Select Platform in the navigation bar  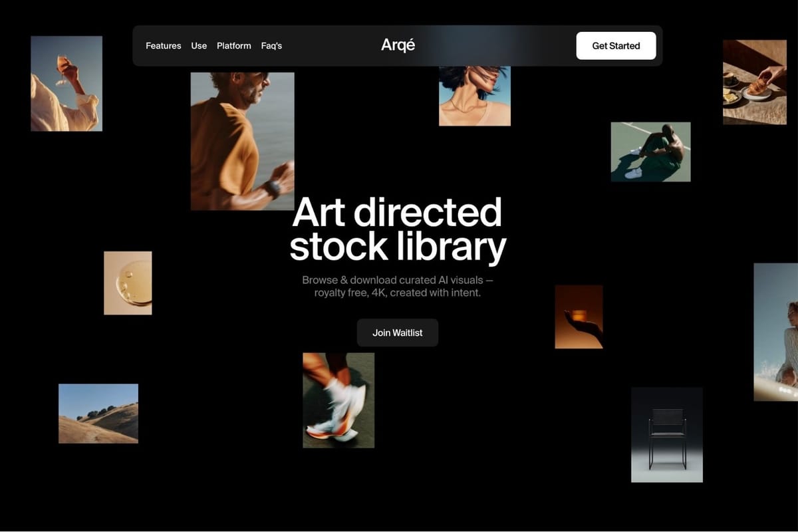tap(234, 46)
